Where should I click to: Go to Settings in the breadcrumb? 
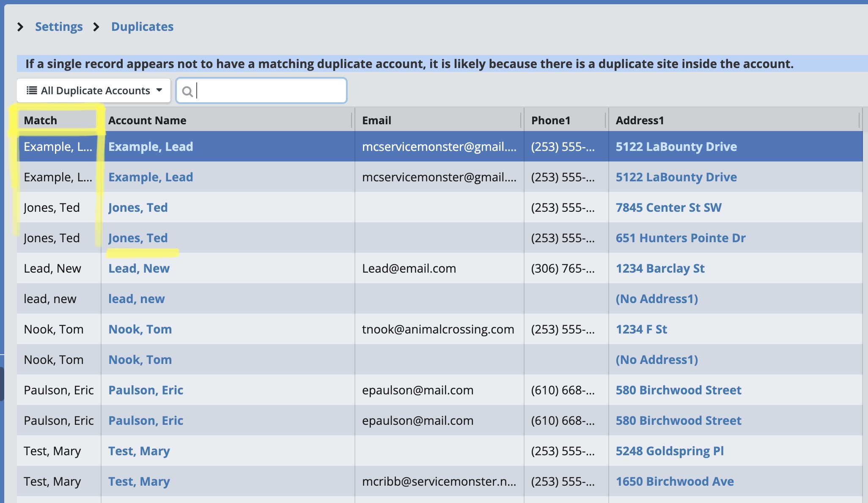click(59, 27)
